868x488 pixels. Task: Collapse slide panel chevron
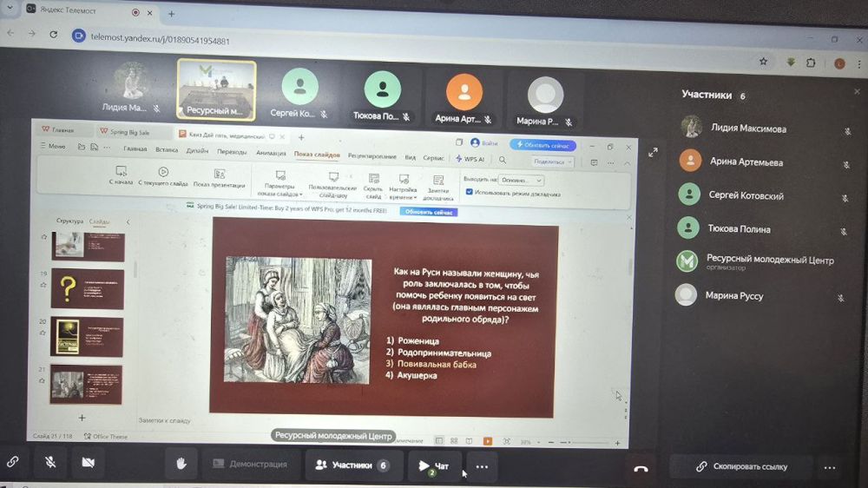coord(128,221)
